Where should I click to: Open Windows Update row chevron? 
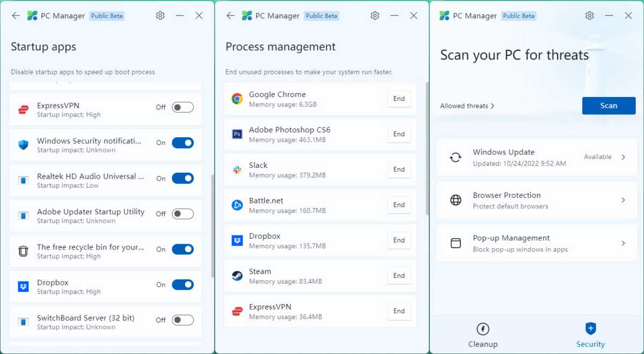(x=623, y=157)
